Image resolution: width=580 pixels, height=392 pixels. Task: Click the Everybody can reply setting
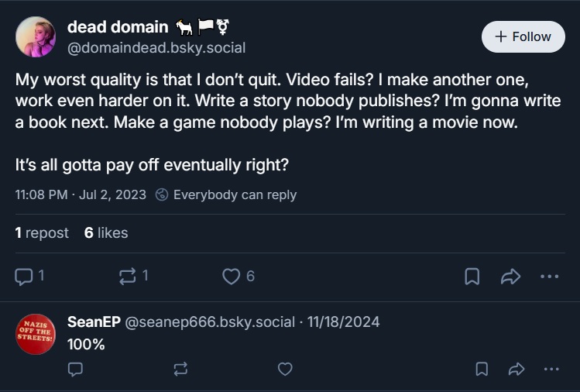[226, 194]
